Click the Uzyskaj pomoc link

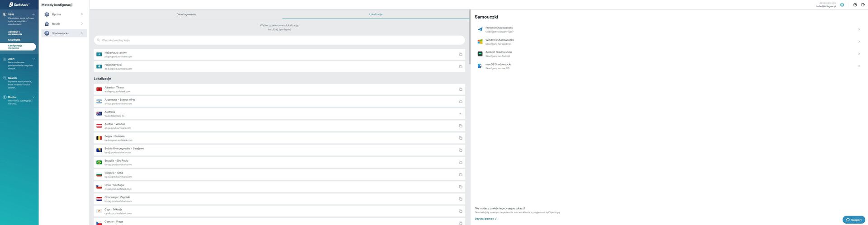(486, 219)
